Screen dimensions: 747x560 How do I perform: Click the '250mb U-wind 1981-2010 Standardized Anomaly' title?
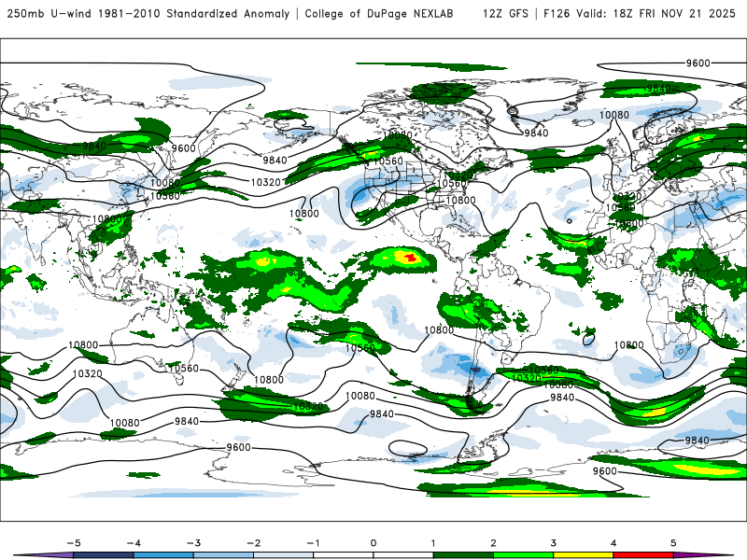coord(148,13)
